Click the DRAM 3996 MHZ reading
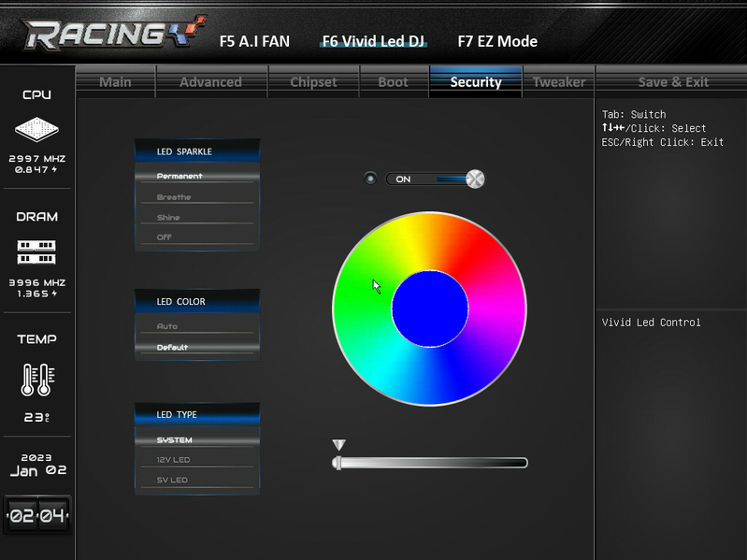 point(37,282)
